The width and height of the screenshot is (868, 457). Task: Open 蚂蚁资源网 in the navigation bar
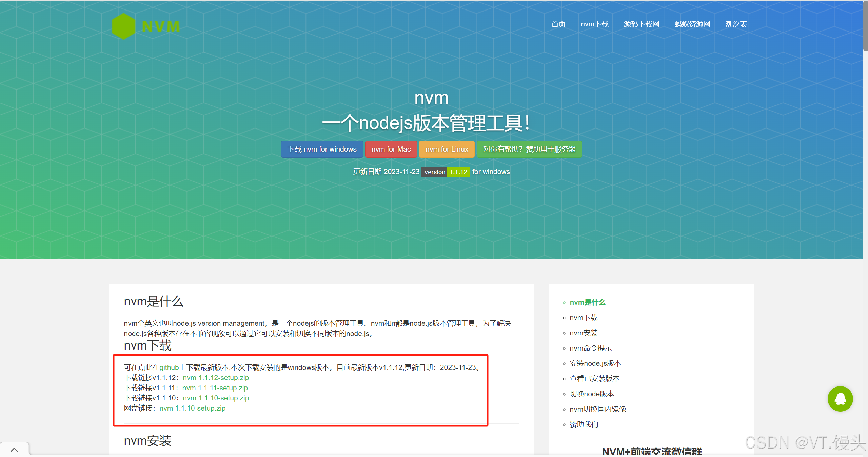tap(692, 24)
